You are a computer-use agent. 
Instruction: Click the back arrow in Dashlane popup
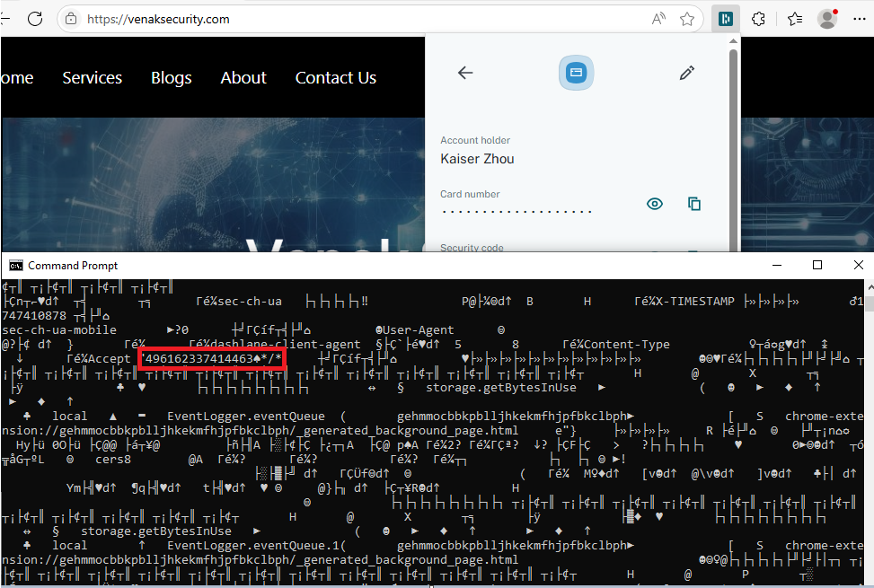point(465,73)
